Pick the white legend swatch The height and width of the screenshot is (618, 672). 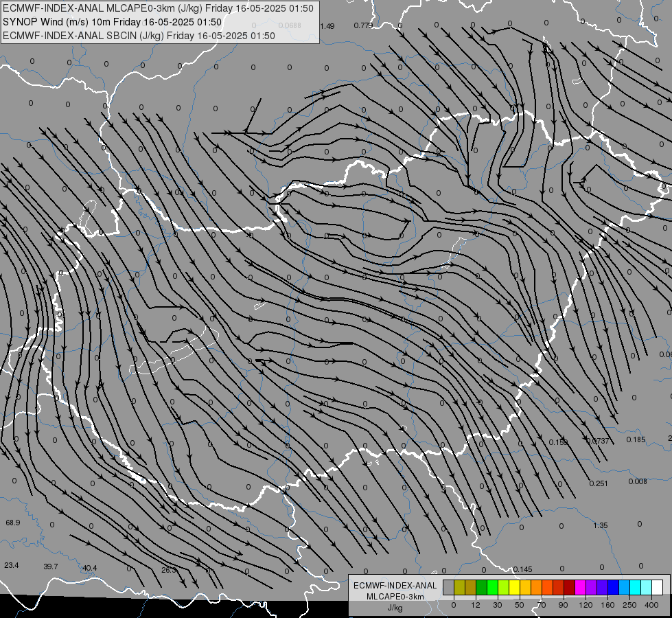click(x=657, y=588)
